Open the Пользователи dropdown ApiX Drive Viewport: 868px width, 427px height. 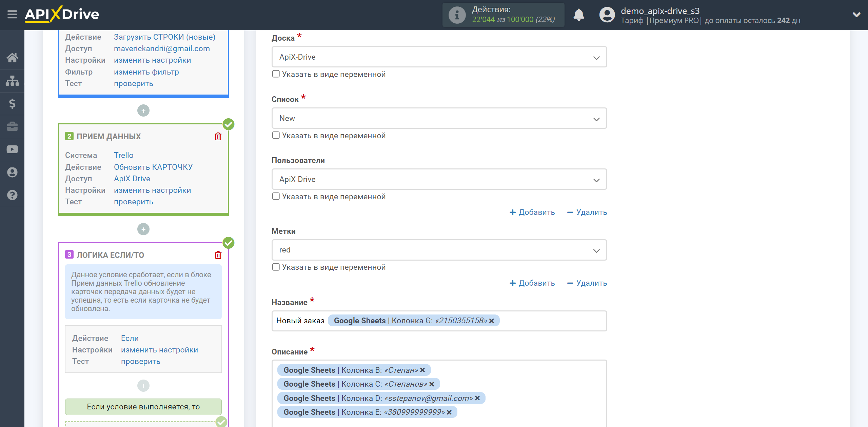pyautogui.click(x=439, y=179)
